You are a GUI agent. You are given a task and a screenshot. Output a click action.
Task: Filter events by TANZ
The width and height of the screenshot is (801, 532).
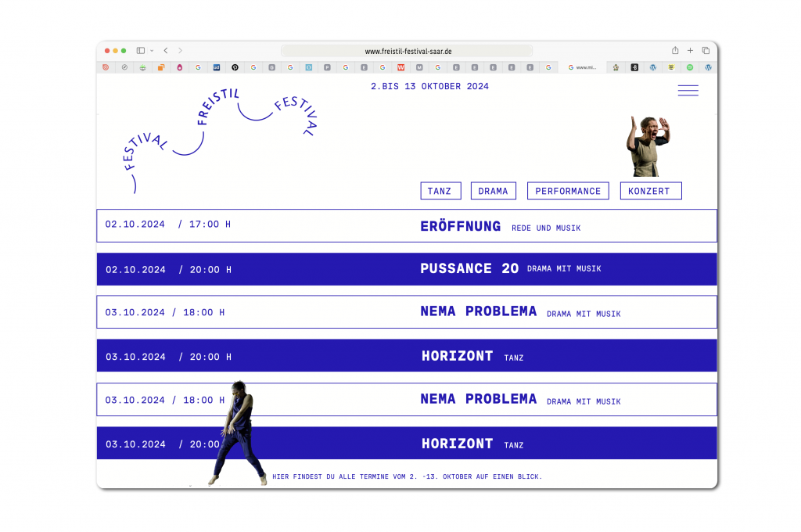point(440,191)
